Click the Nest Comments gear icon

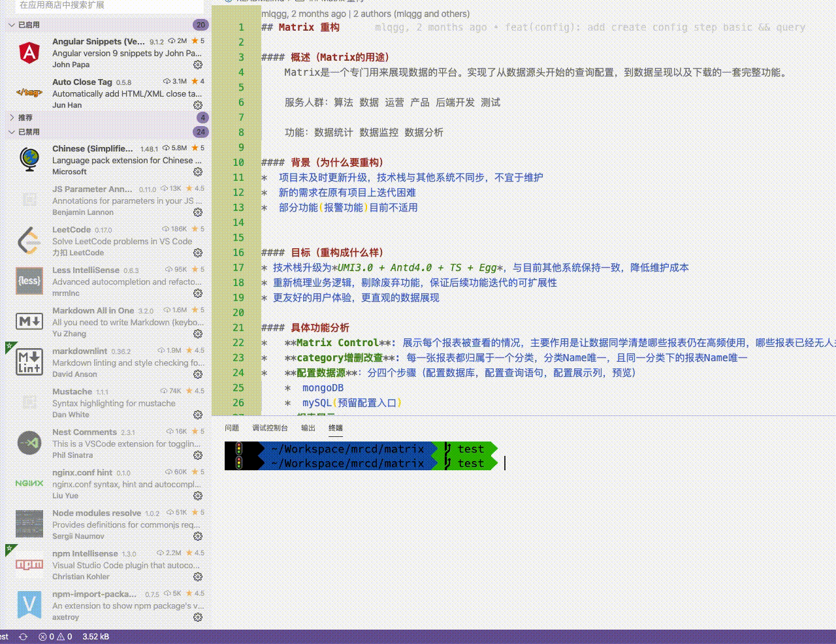(x=198, y=455)
